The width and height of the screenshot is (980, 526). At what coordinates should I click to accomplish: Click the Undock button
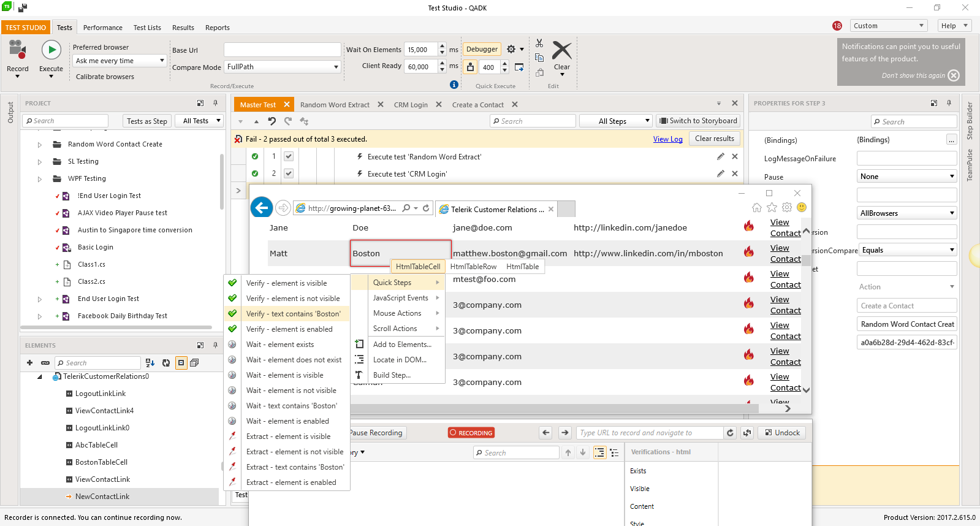pyautogui.click(x=781, y=433)
